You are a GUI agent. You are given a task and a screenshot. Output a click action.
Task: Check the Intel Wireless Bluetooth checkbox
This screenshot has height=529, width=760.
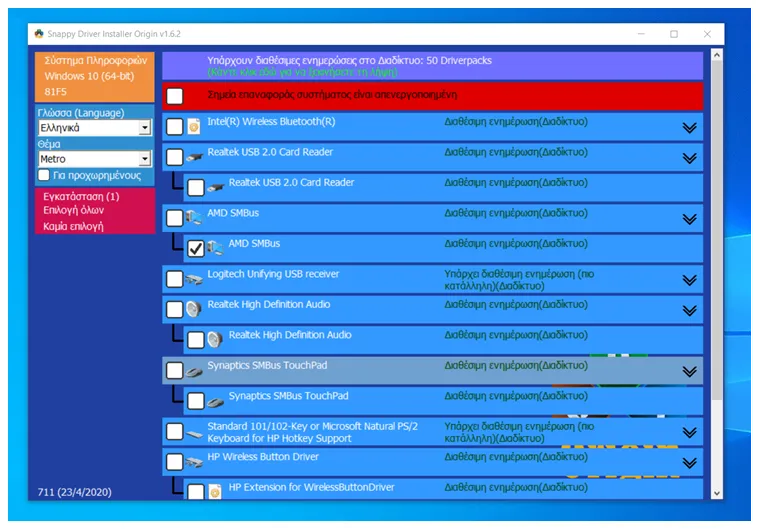[x=174, y=127]
